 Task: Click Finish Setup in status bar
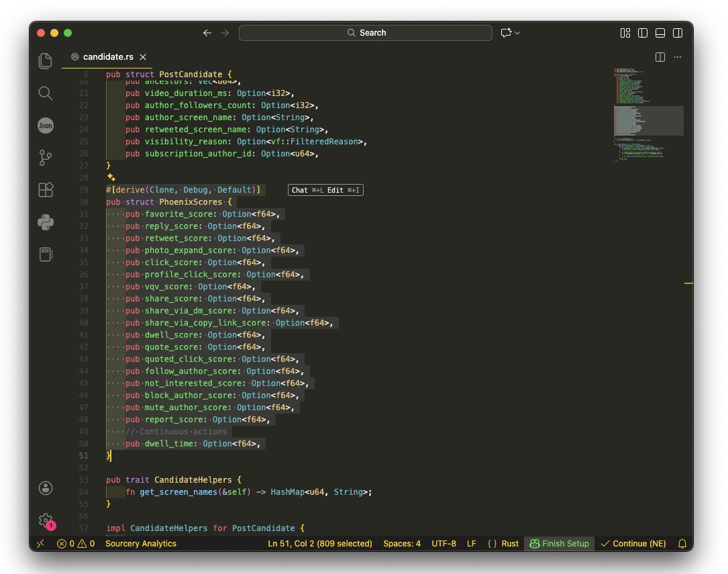pyautogui.click(x=560, y=544)
